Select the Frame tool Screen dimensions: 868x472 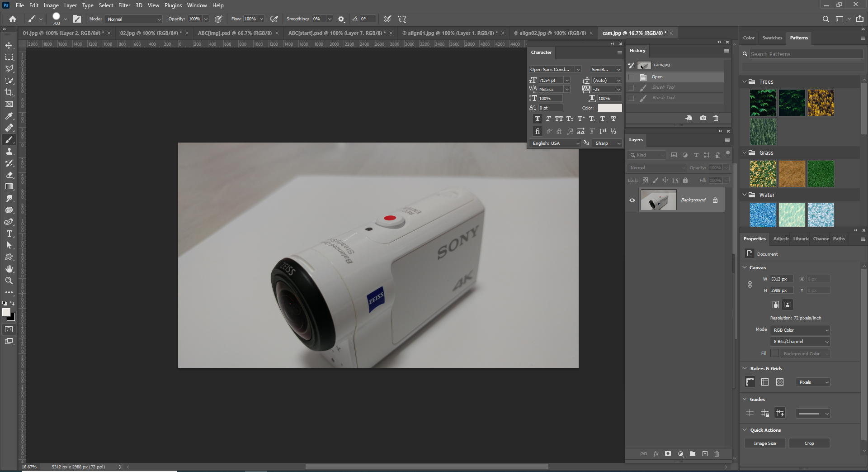coord(9,104)
